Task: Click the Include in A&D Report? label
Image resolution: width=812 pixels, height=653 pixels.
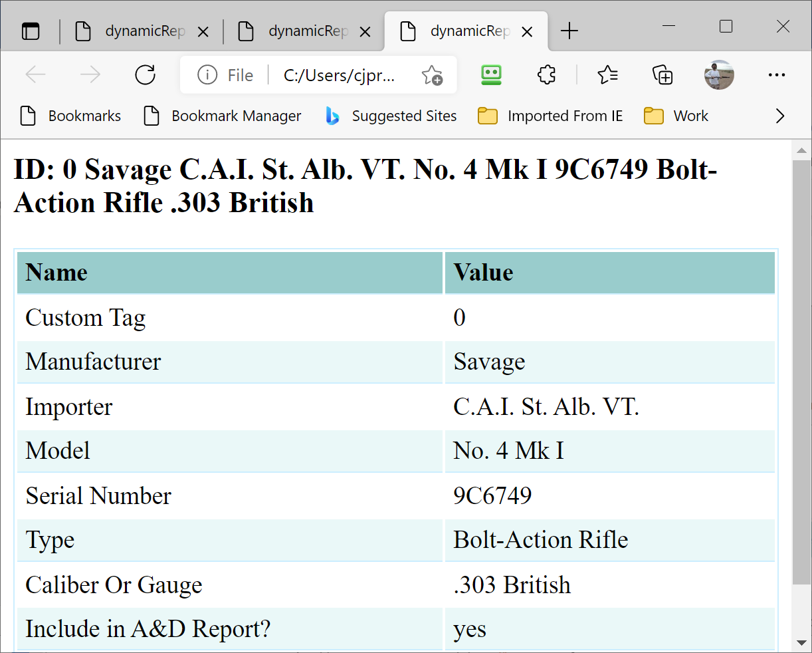Action: coord(148,629)
